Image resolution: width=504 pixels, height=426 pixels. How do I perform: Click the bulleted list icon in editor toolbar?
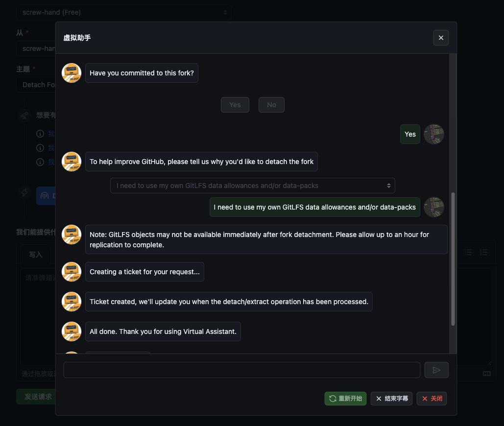468,252
